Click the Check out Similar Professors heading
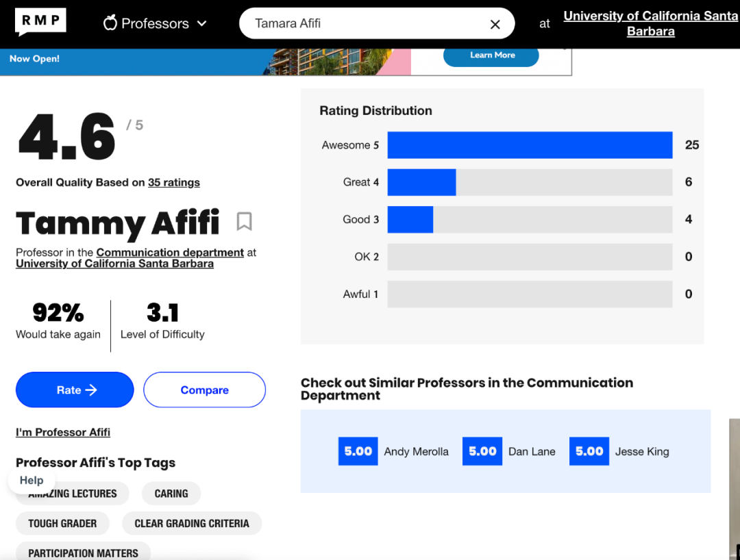The image size is (740, 560). pos(467,389)
